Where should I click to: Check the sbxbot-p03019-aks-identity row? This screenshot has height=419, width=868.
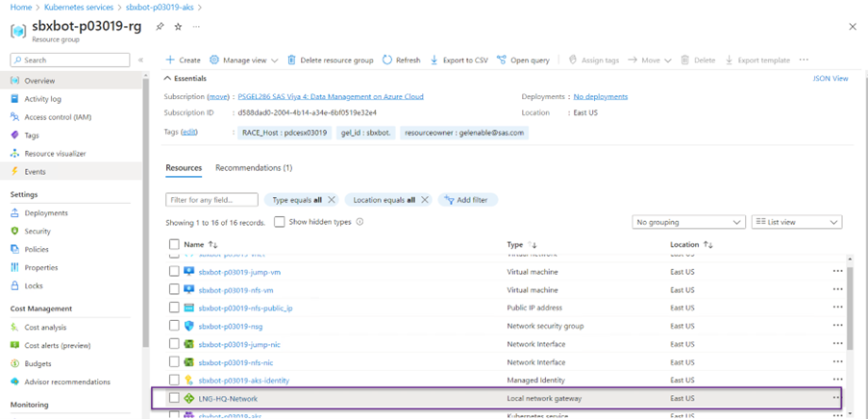pyautogui.click(x=174, y=381)
